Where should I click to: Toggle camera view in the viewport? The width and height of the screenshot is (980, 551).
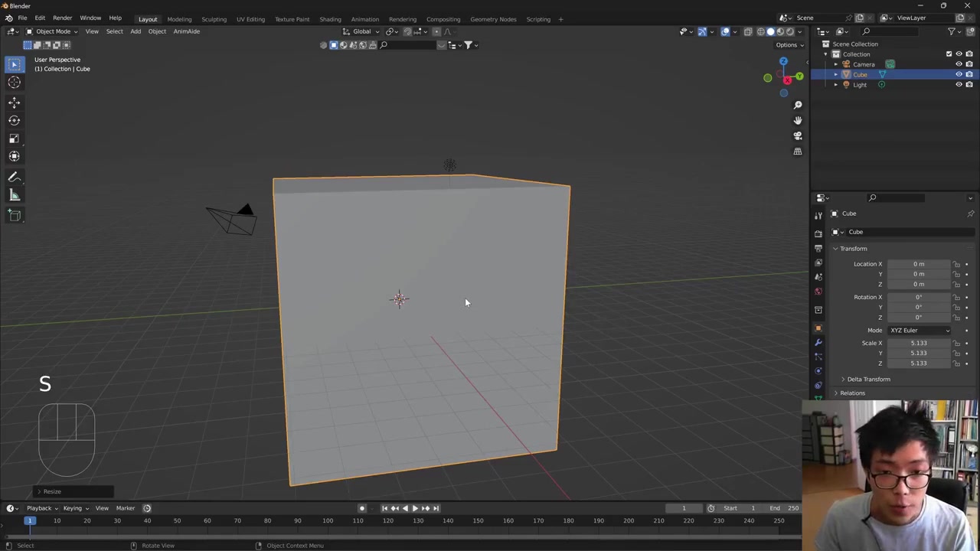797,135
